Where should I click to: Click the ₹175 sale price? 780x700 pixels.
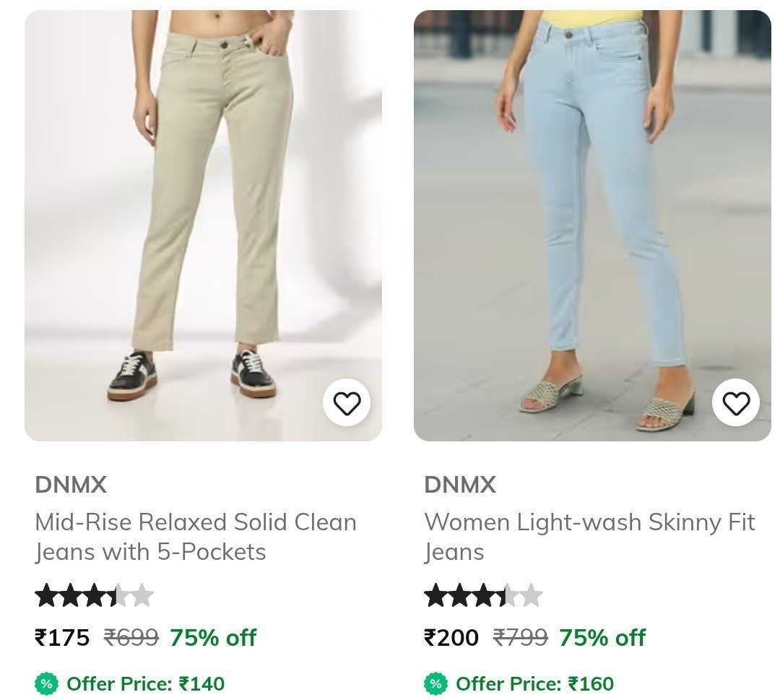pos(62,637)
